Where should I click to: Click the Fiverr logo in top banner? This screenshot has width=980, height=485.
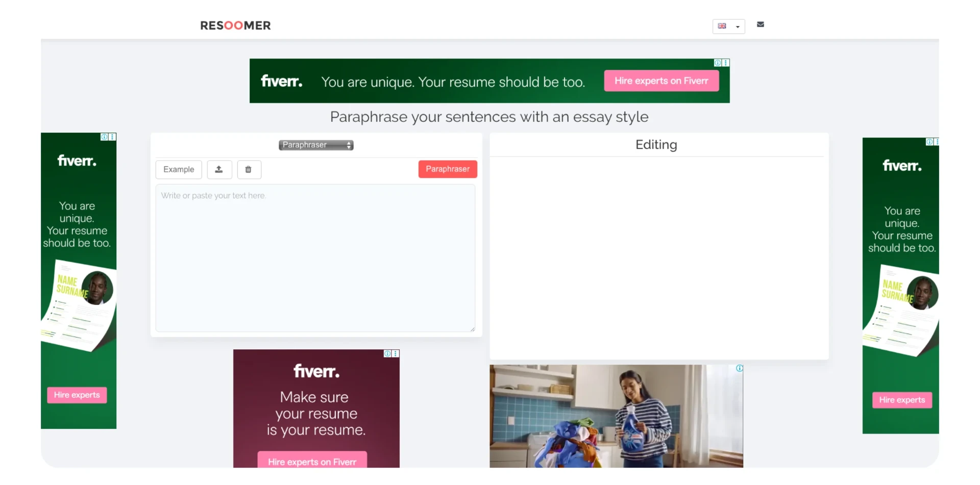[281, 81]
